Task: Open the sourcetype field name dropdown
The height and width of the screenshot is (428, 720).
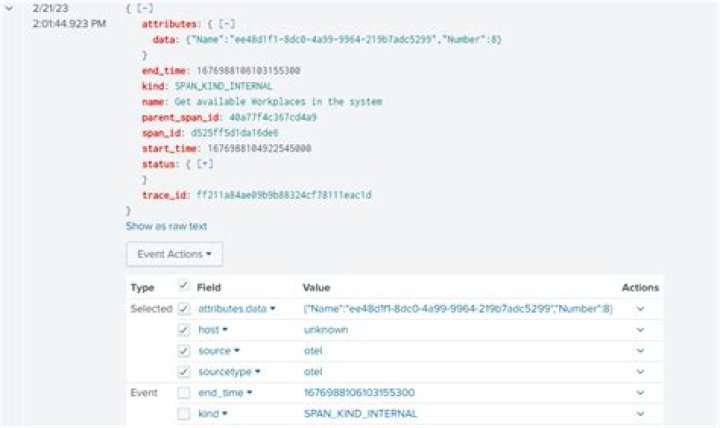Action: 229,372
